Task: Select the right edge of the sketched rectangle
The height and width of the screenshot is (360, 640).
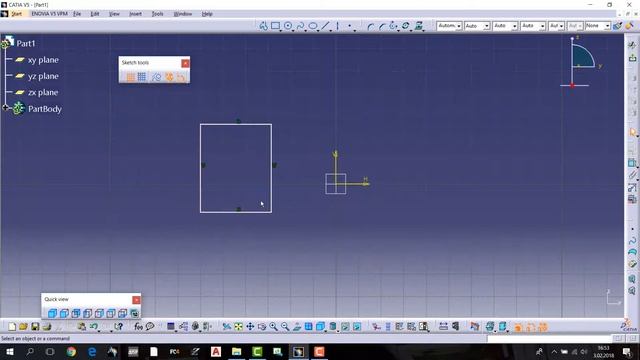Action: [271, 168]
